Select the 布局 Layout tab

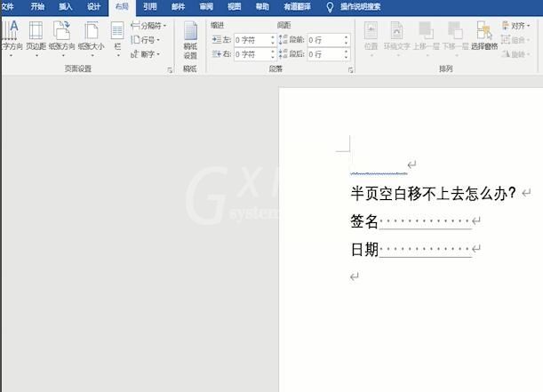122,7
